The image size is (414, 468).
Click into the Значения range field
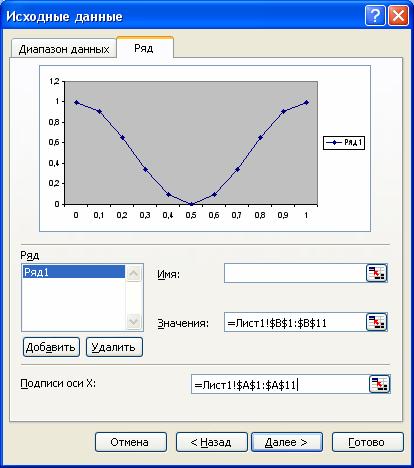coord(295,322)
